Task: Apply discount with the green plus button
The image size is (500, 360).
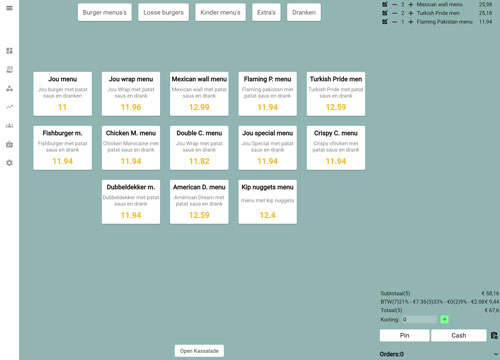Action: tap(444, 319)
